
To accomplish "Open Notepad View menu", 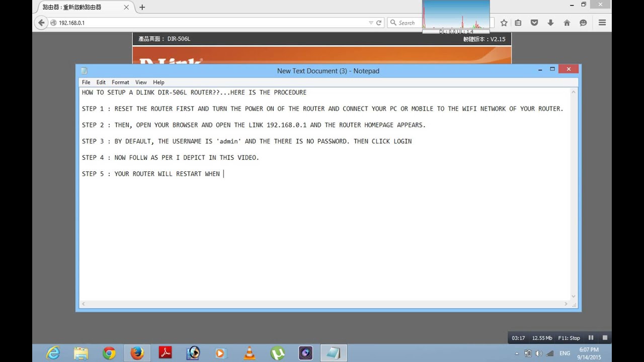I will 141,82.
